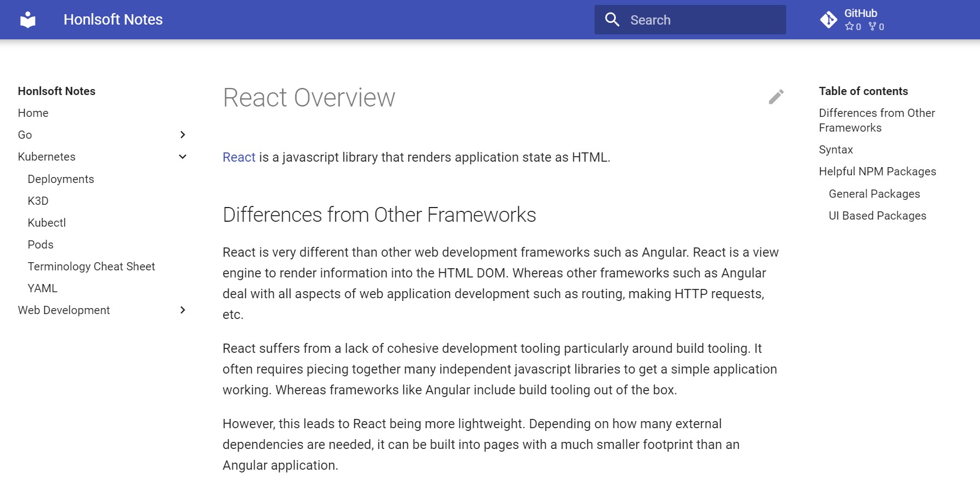The height and width of the screenshot is (479, 980).
Task: Expand the Web Development section chevron
Action: 183,310
